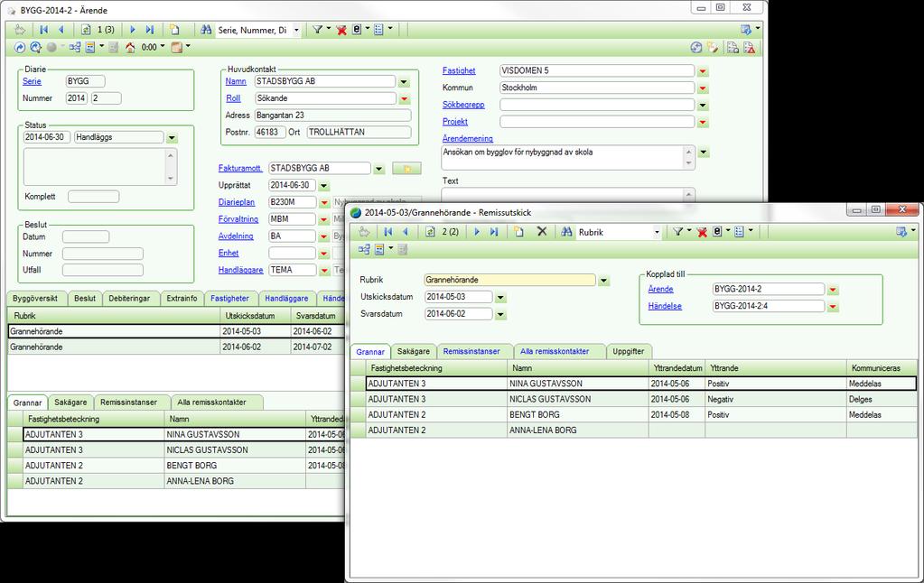The image size is (924, 583).
Task: Switch to Byggöversikt tab
Action: 36,299
